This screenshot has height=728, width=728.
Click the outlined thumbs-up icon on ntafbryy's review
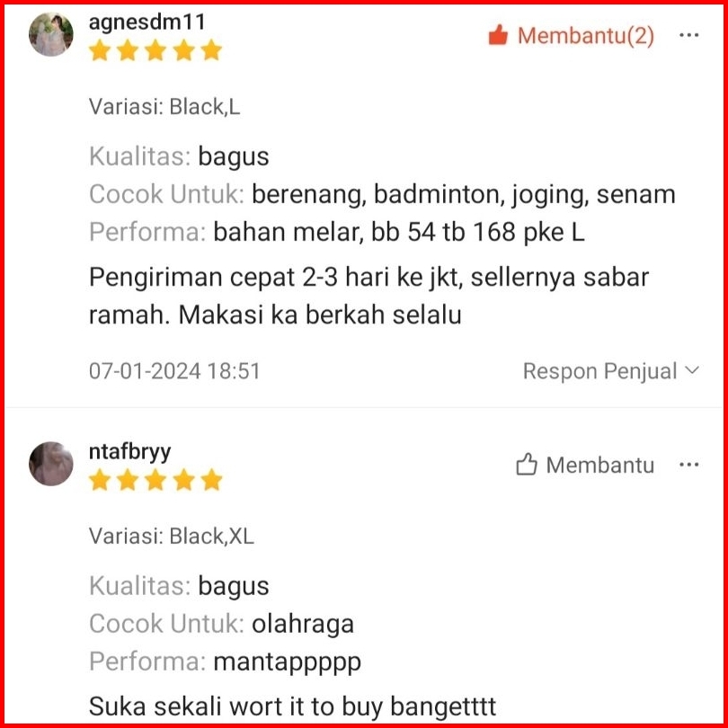(x=526, y=465)
